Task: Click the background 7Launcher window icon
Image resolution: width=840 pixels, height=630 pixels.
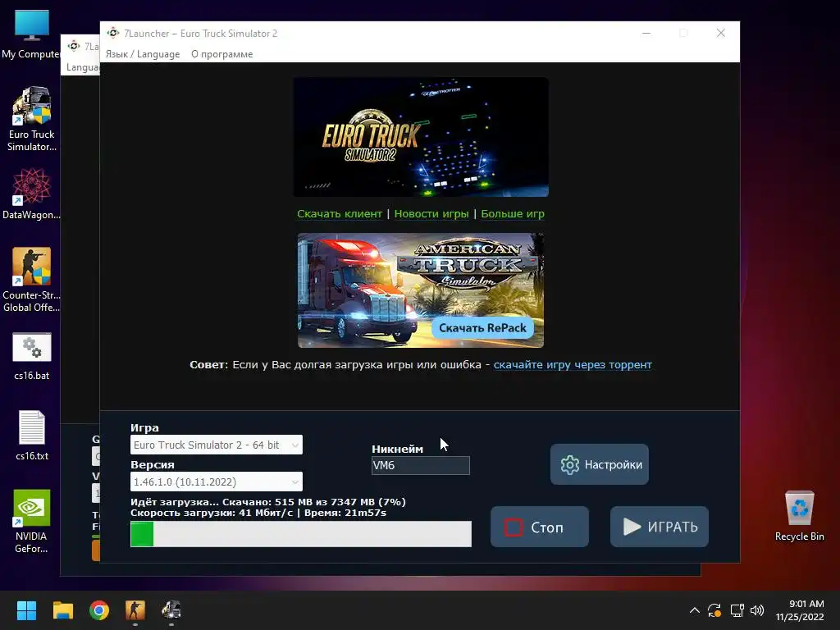Action: pos(74,47)
